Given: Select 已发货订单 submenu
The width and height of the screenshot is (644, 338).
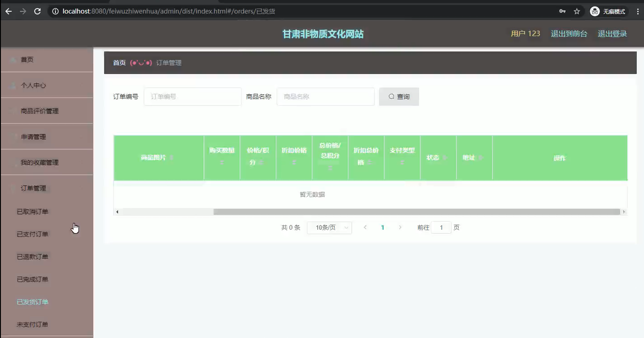Looking at the screenshot, I should point(47,302).
